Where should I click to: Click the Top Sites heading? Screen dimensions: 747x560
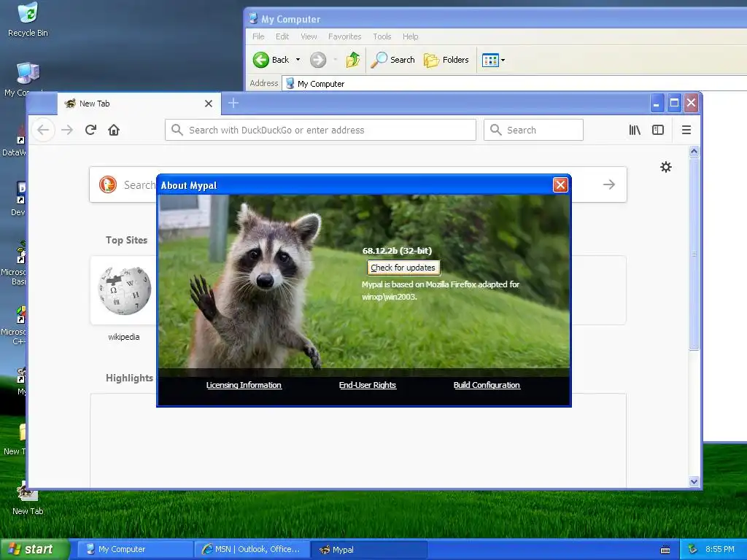tap(126, 241)
